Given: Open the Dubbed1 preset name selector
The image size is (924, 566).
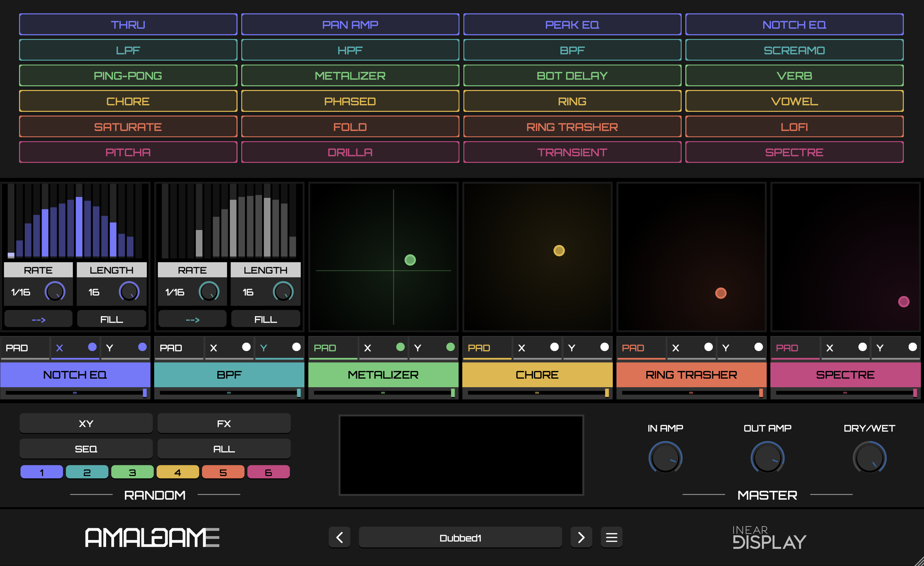Looking at the screenshot, I should pyautogui.click(x=460, y=538).
